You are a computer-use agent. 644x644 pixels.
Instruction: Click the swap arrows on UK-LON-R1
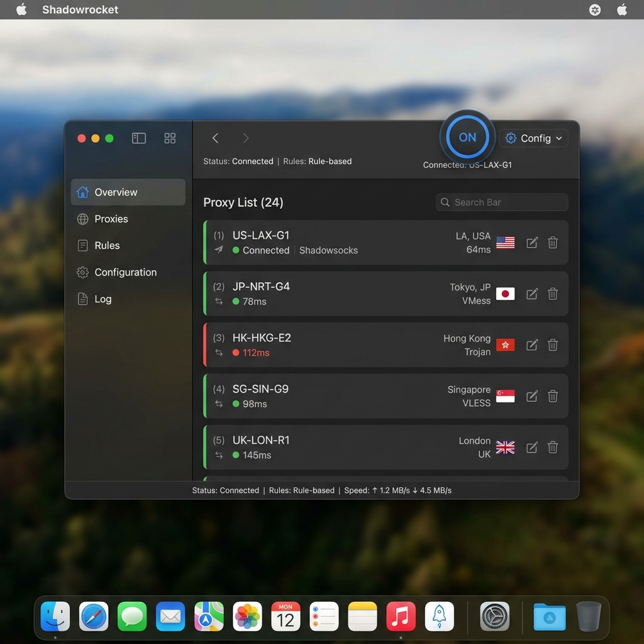click(x=219, y=455)
